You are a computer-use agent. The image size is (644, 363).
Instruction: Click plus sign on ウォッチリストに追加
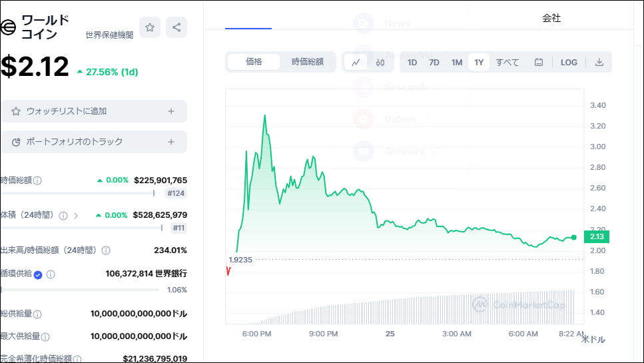[171, 111]
